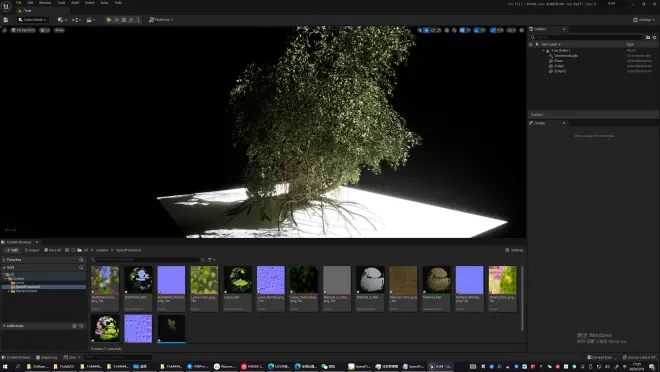The height and width of the screenshot is (372, 660).
Task: Click the Import button in Content Browser
Action: tap(32, 250)
